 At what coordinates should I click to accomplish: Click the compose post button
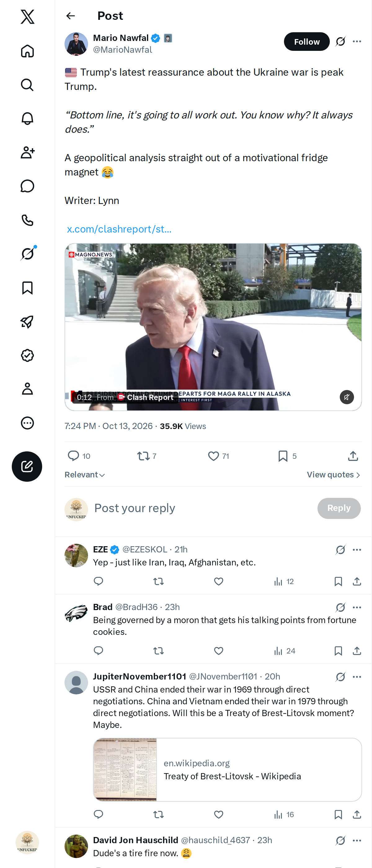point(27,466)
